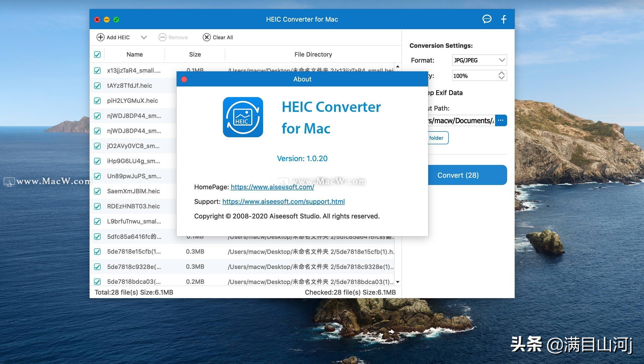Open the Aiseesoft support.html link
The width and height of the screenshot is (644, 364).
[x=283, y=202]
